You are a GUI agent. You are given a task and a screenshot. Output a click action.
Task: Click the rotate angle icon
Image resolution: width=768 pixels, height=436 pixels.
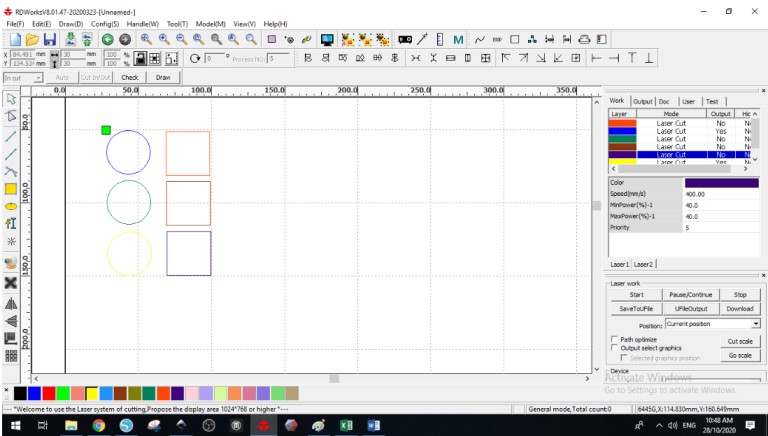(195, 58)
